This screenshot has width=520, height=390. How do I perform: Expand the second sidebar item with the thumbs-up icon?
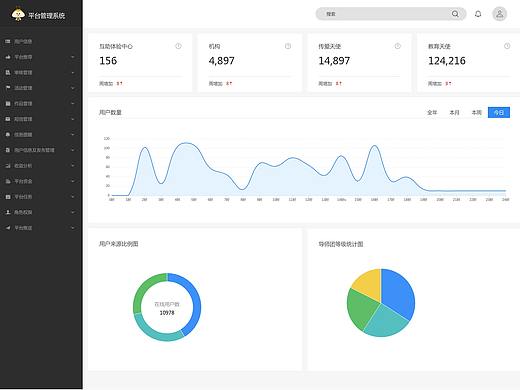(73, 57)
